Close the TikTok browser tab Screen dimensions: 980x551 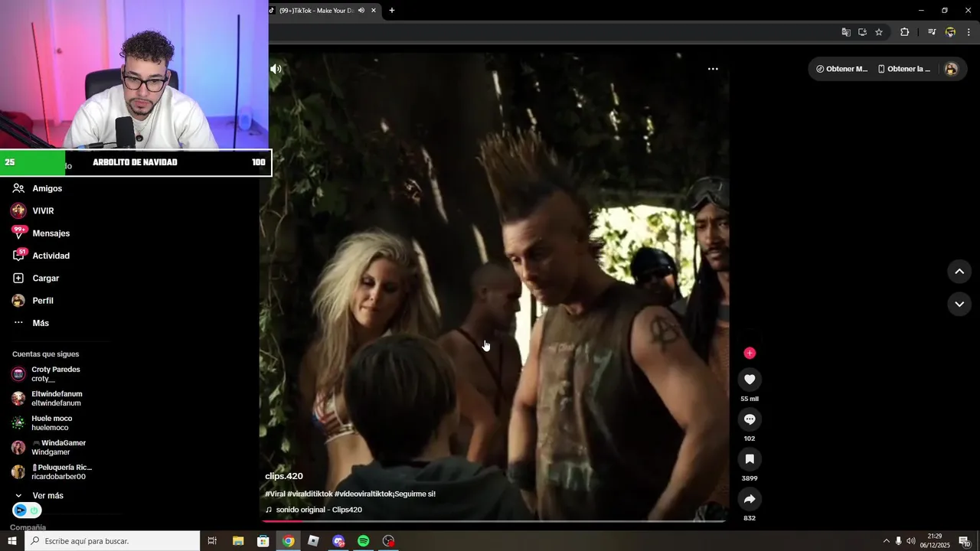pos(374,10)
